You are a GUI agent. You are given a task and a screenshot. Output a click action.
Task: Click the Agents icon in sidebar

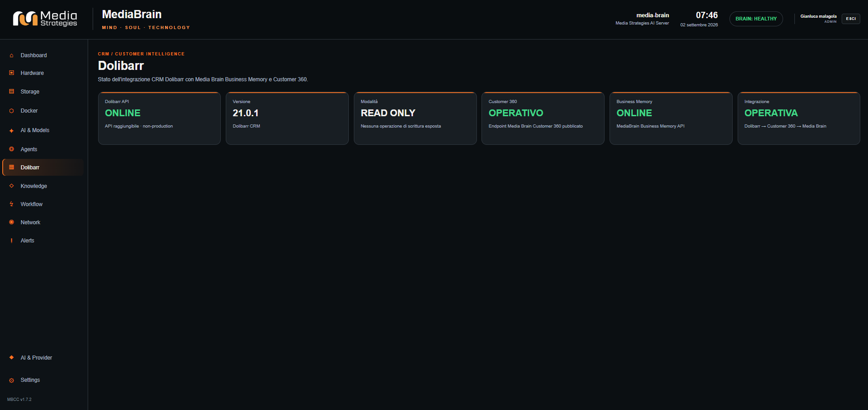click(x=11, y=149)
